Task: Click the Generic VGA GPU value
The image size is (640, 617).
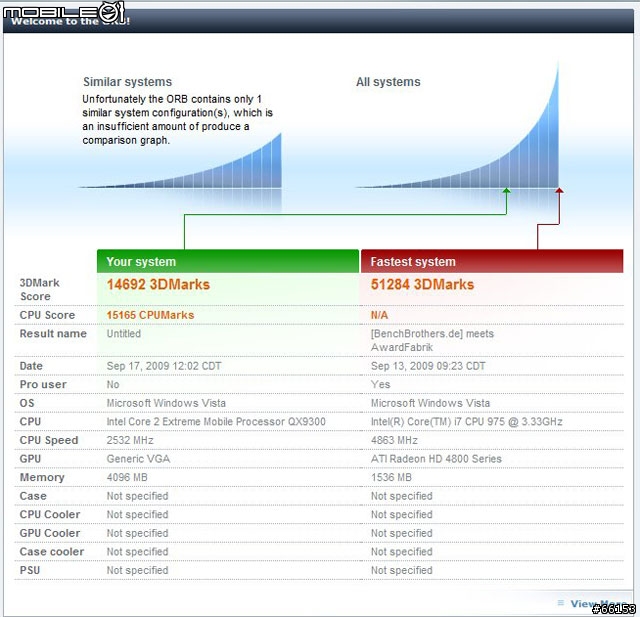Action: (138, 459)
